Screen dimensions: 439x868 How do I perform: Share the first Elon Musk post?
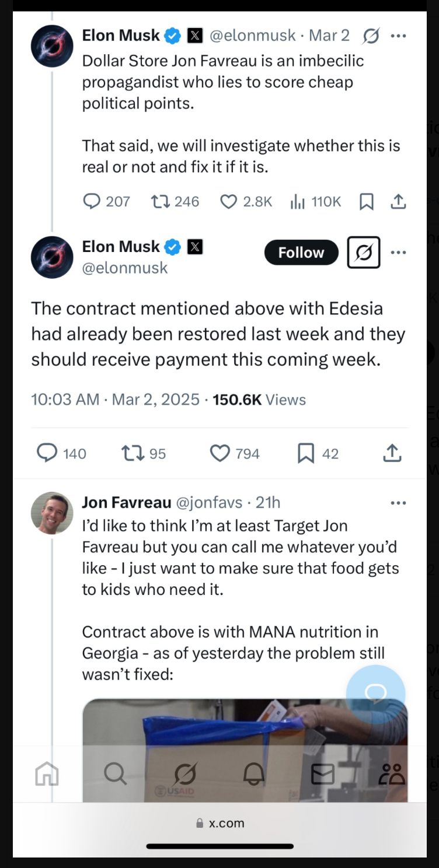pos(398,202)
